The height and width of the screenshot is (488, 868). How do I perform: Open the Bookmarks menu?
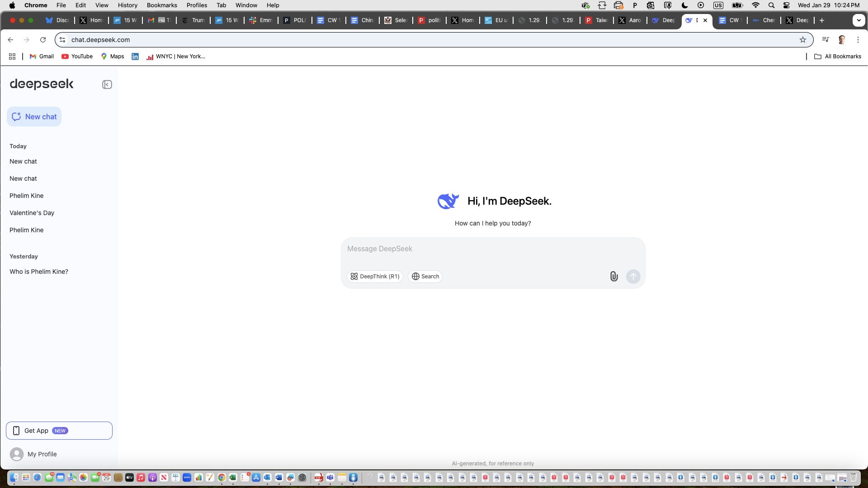coord(162,5)
